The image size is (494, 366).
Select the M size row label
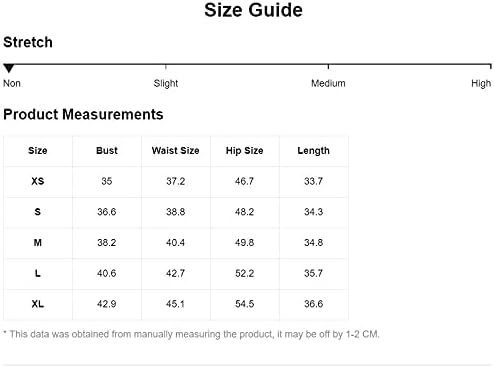(x=38, y=243)
